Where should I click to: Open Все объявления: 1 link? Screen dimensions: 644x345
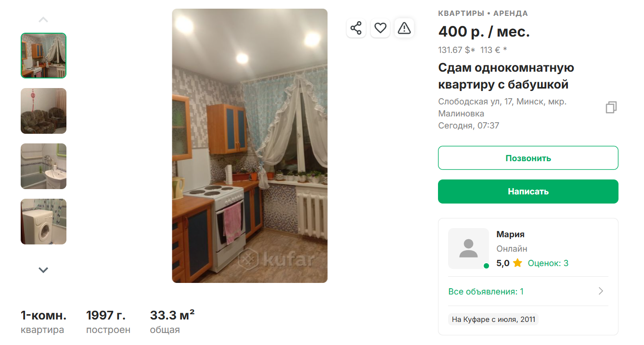[x=486, y=291]
